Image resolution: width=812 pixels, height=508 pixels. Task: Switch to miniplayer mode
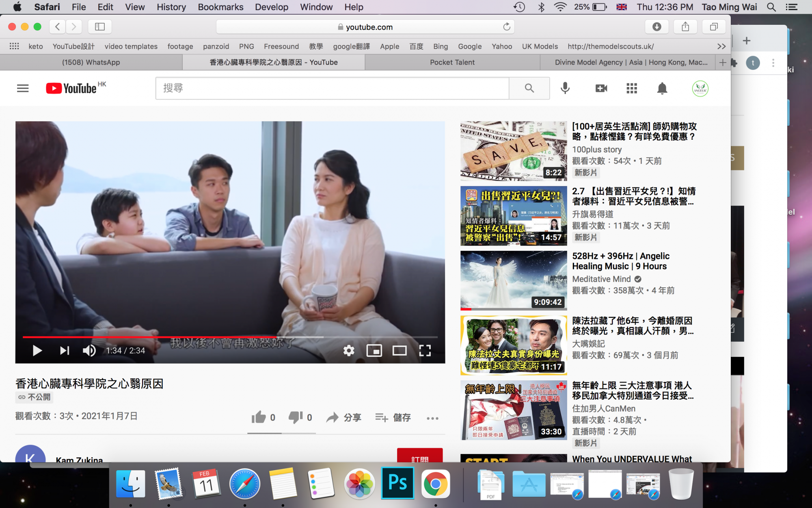pos(374,350)
